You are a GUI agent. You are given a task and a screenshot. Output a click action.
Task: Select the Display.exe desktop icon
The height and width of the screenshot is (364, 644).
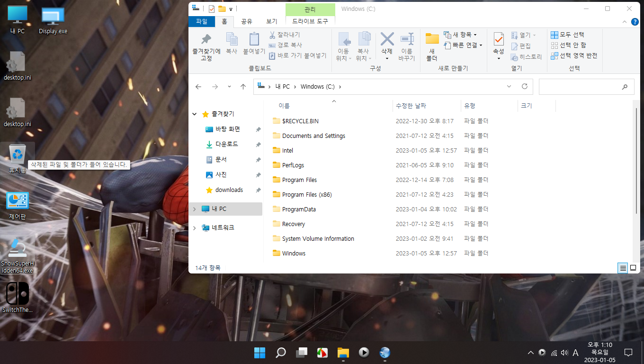[53, 21]
